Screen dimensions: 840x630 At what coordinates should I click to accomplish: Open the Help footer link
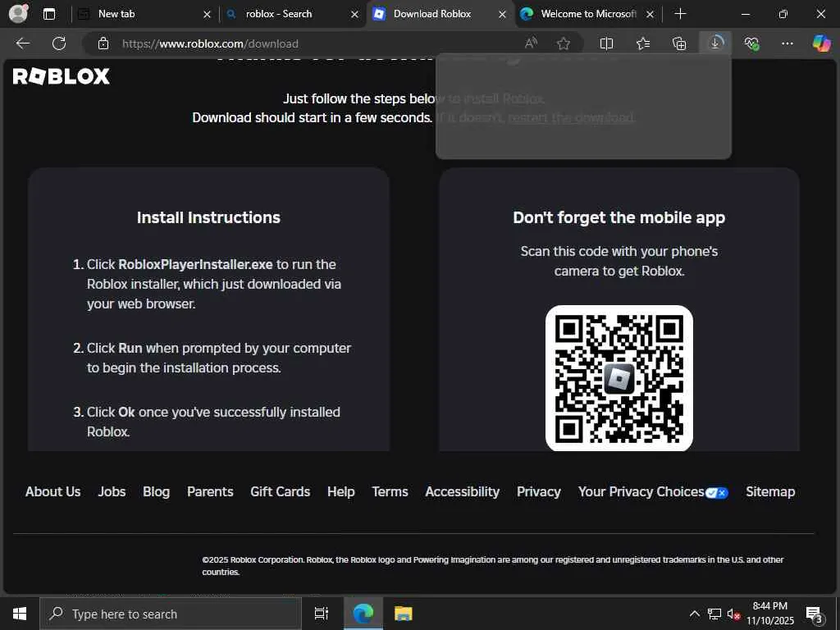pos(340,492)
